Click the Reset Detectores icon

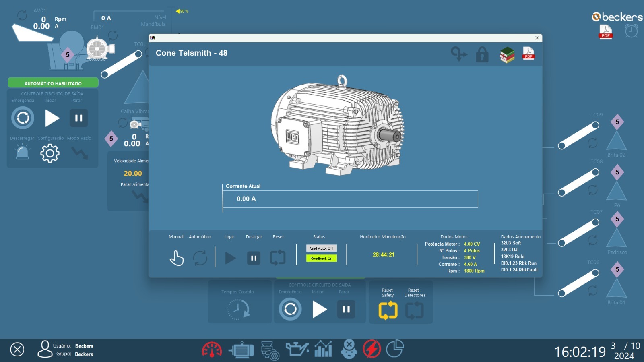point(415,310)
